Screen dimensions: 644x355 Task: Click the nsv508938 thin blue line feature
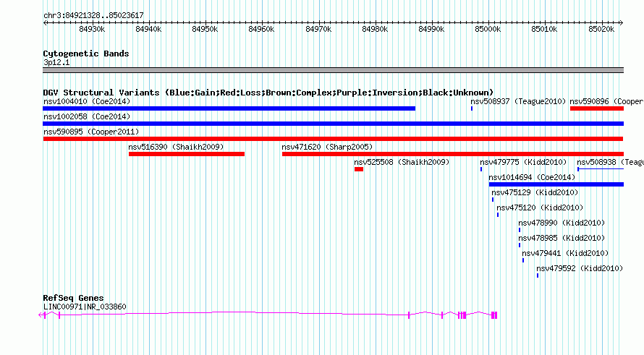(601, 169)
